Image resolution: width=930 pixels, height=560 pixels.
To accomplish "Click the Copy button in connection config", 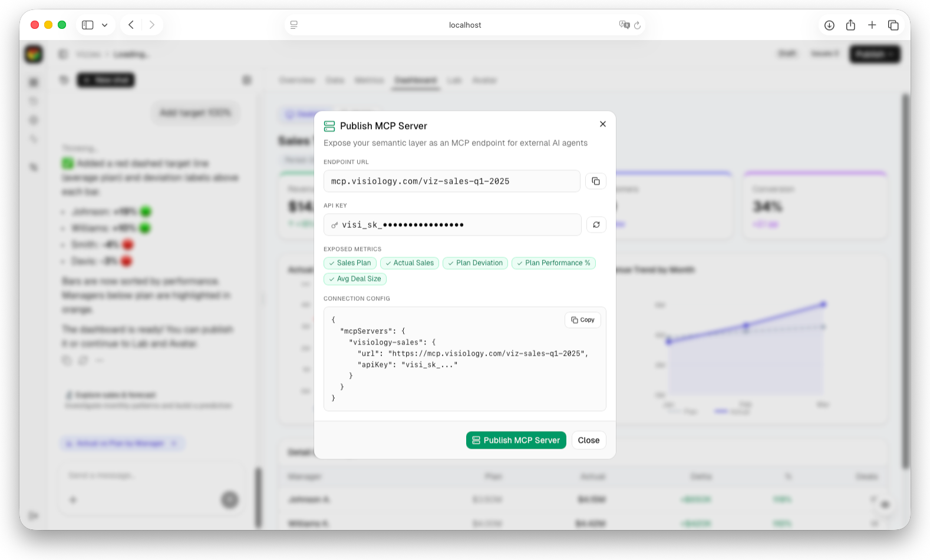I will (x=583, y=320).
